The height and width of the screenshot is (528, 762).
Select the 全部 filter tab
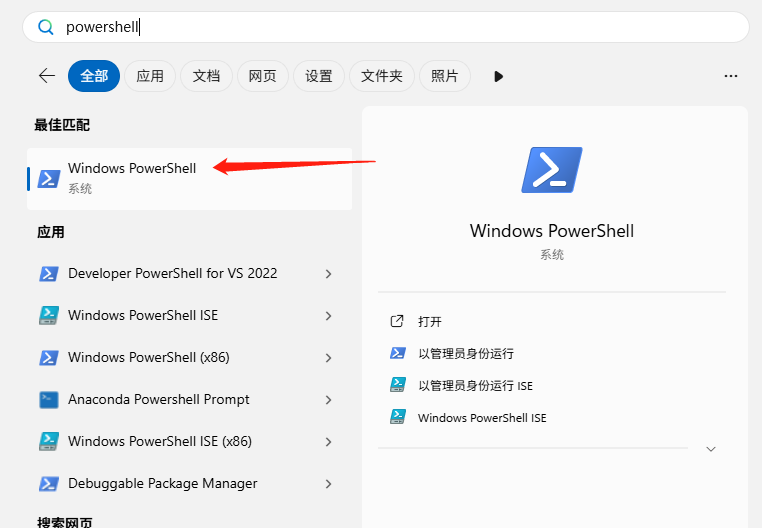[x=94, y=76]
